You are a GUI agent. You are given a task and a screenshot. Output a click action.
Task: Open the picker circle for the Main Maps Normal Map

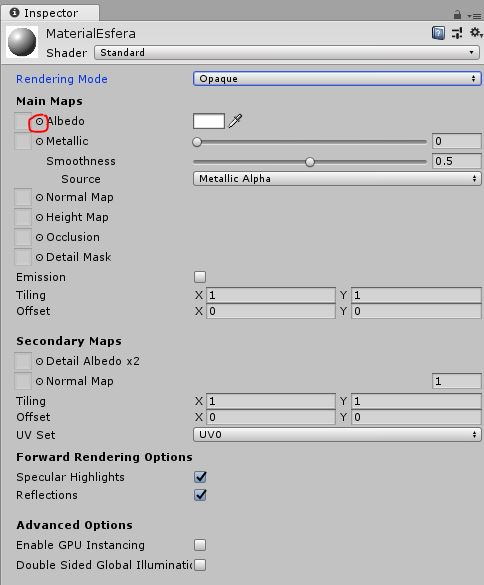(40, 197)
